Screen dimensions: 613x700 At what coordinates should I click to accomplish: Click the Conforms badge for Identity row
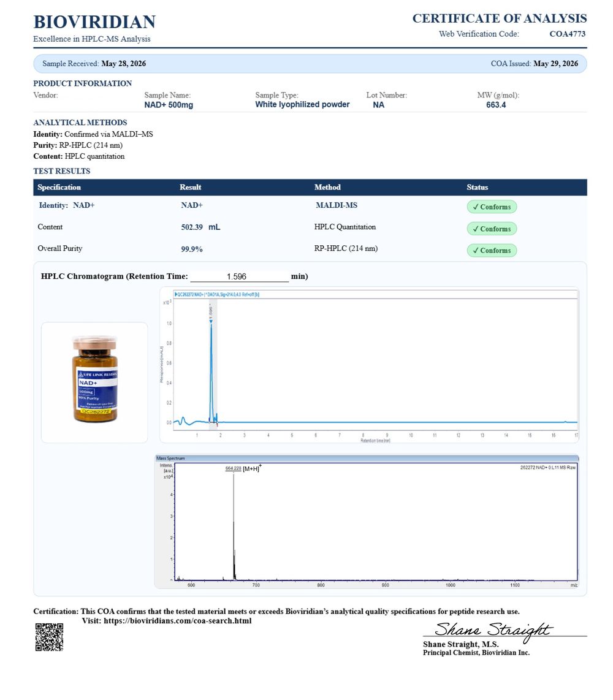[492, 207]
